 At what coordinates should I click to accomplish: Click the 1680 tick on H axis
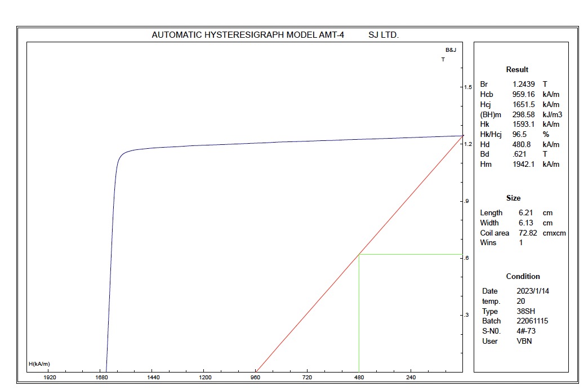click(101, 377)
